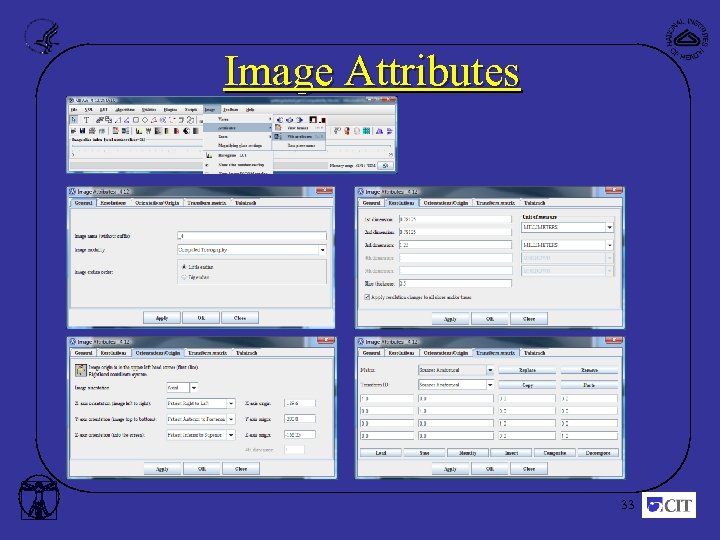Click the histogram icon in second toolbar row
The image size is (720, 540).
click(x=139, y=131)
